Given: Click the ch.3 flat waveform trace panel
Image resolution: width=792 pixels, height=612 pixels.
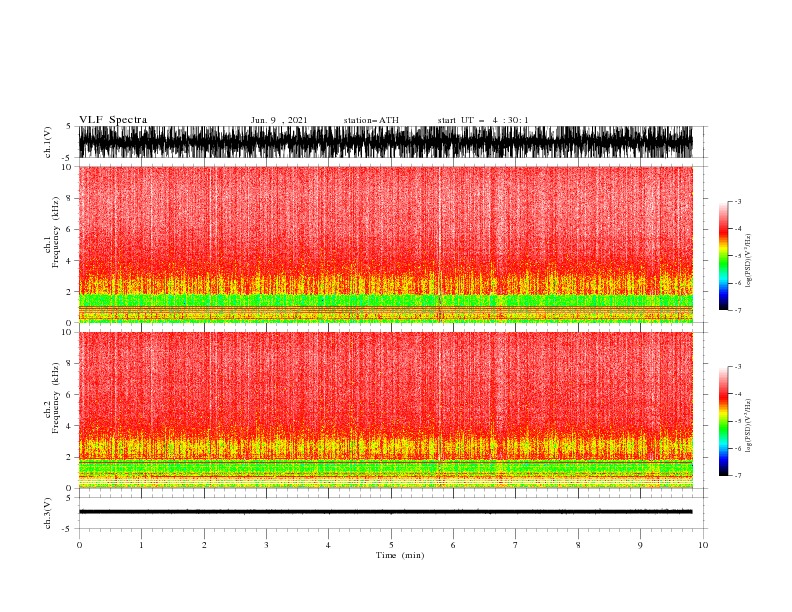Looking at the screenshot, I should click(x=385, y=513).
